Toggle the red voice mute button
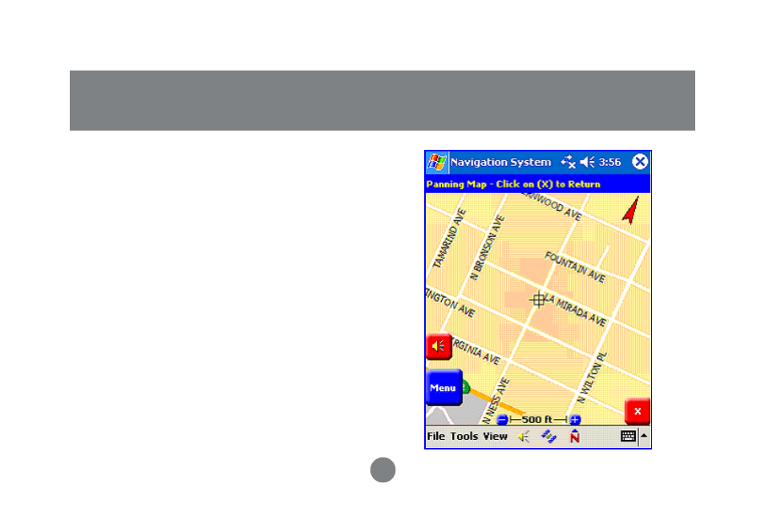 439,347
